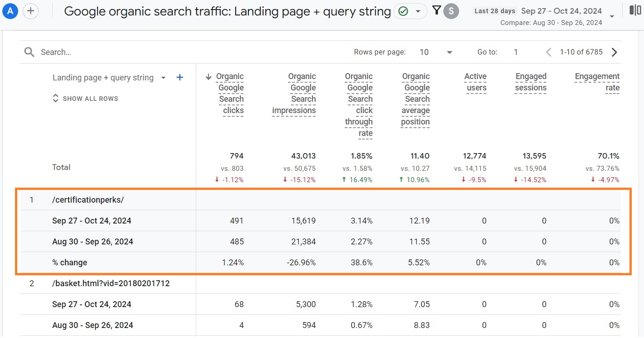Image resolution: width=644 pixels, height=338 pixels.
Task: Click the Google Analytics home logo
Action: [x=10, y=11]
